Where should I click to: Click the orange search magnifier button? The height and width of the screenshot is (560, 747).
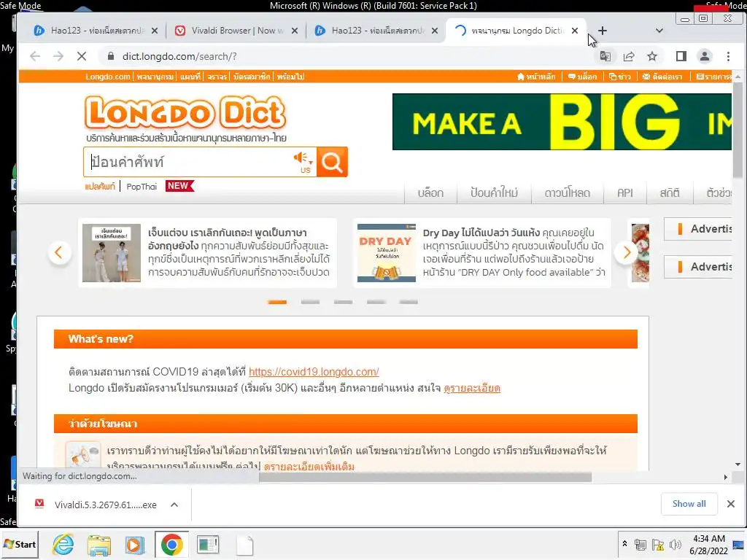click(332, 162)
